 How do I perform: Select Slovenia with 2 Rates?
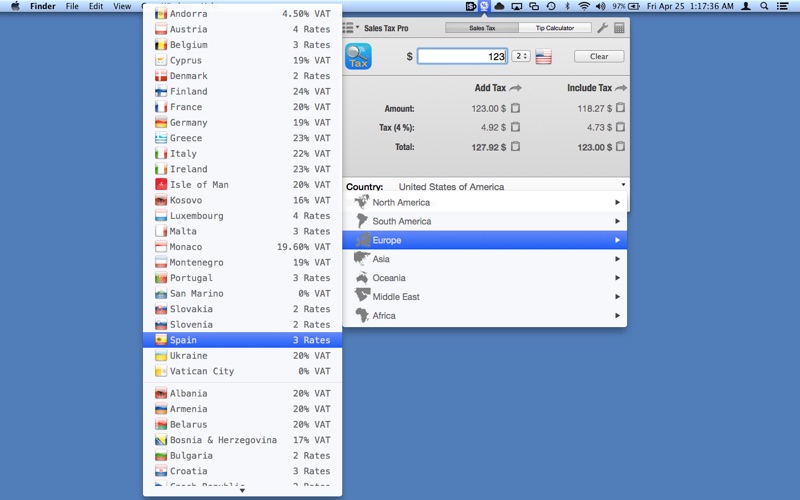click(242, 325)
